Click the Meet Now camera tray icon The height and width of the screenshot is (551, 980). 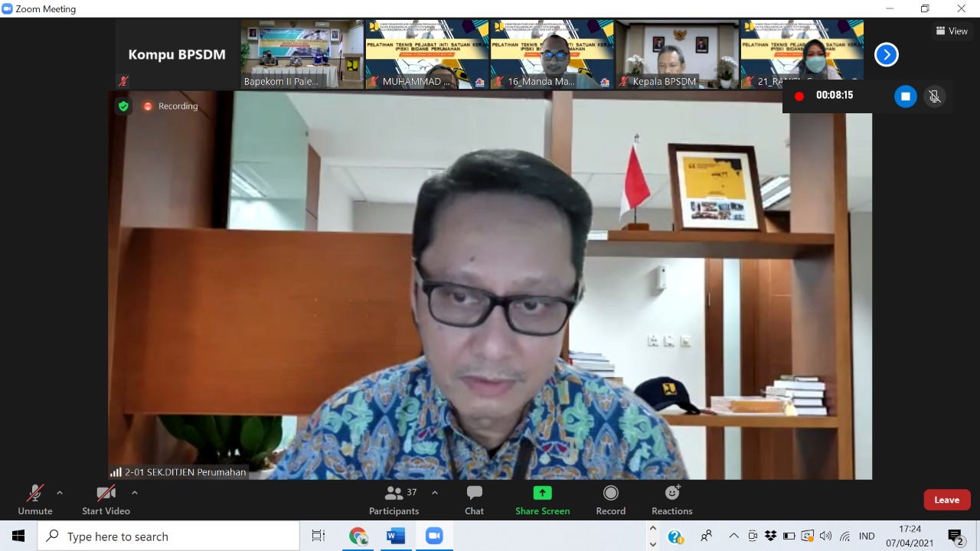click(753, 536)
